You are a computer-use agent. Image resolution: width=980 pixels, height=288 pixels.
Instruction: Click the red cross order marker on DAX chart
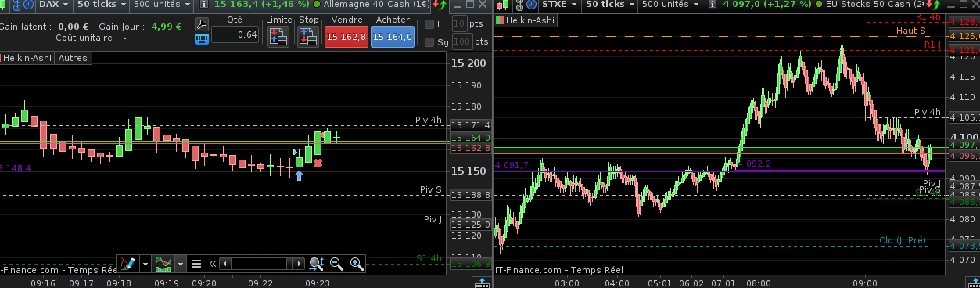[318, 163]
